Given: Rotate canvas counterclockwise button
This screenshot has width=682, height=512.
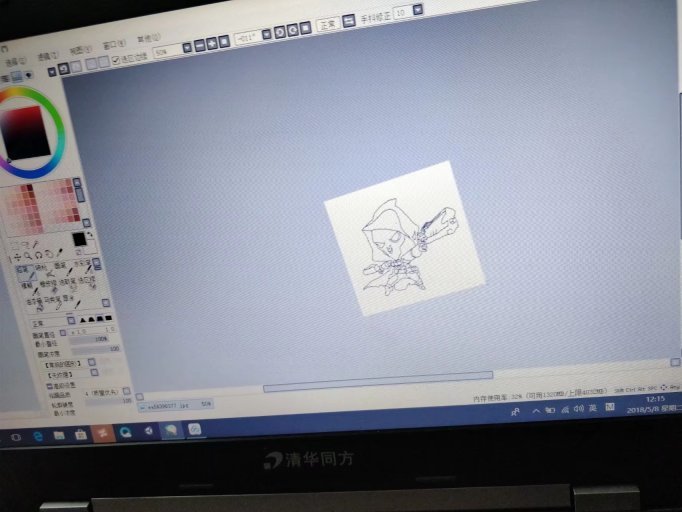Looking at the screenshot, I should (280, 32).
